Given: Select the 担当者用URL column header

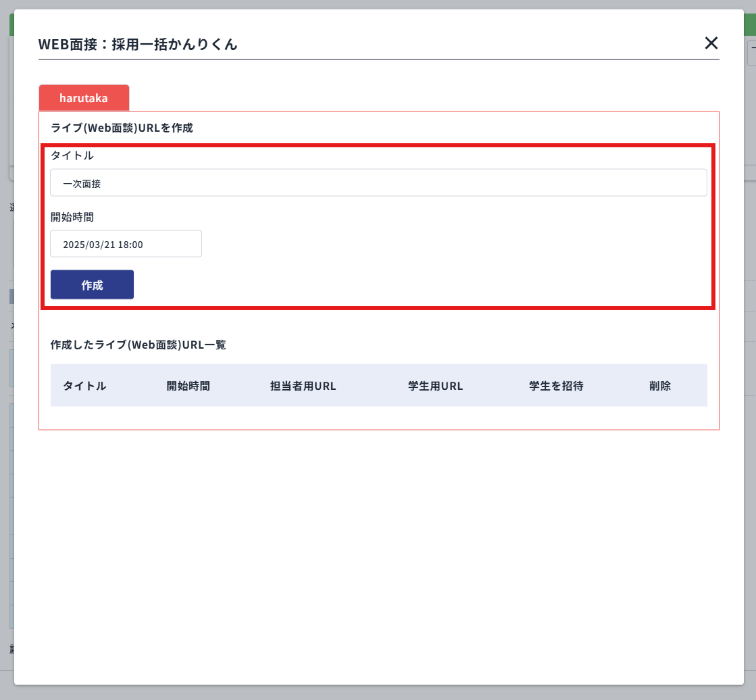Looking at the screenshot, I should [x=303, y=386].
